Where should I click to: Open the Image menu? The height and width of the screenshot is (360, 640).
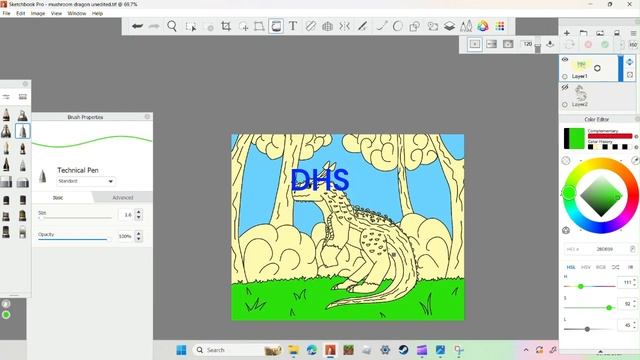pos(38,13)
